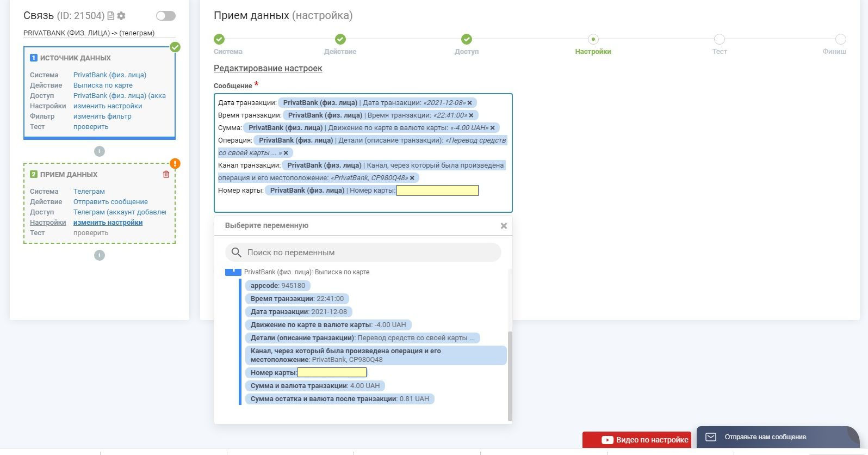Open PrivatBank (физ. лица) system link in source

110,75
